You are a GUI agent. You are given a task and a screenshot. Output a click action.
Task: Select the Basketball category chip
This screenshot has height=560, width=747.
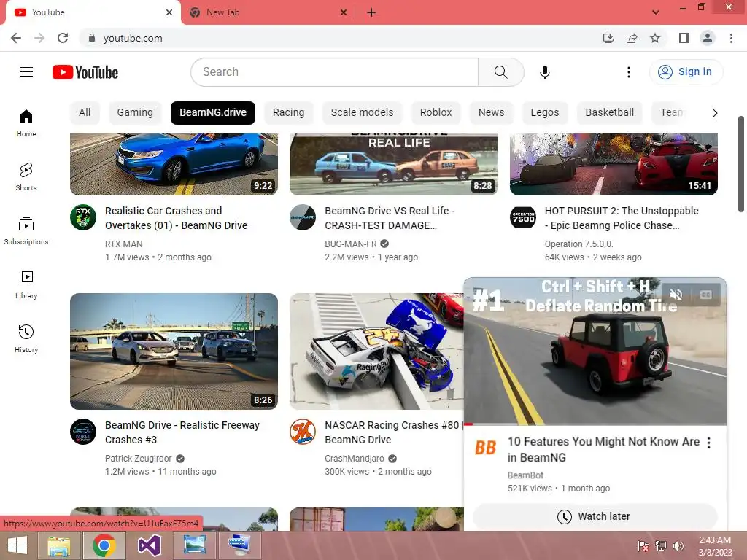click(x=609, y=112)
